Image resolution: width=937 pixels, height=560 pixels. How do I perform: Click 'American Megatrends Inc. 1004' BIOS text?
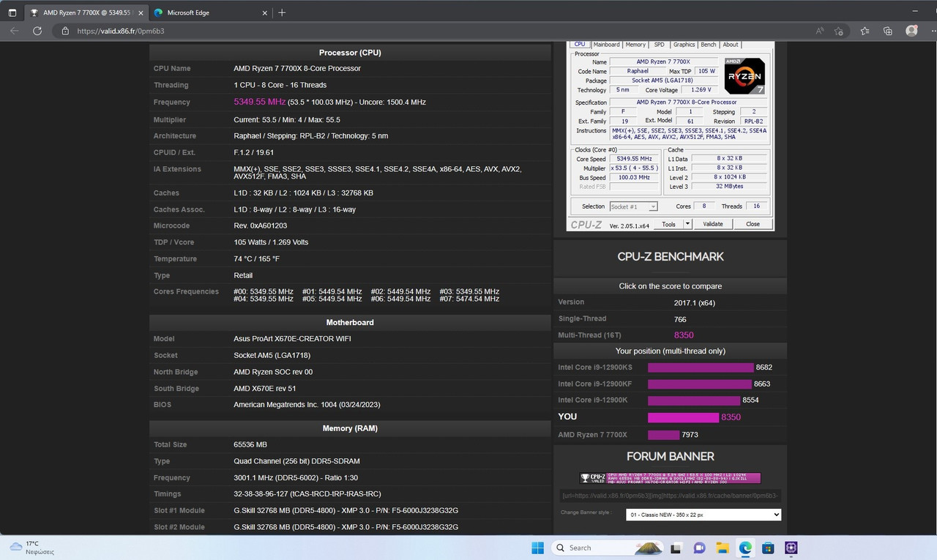tap(307, 405)
